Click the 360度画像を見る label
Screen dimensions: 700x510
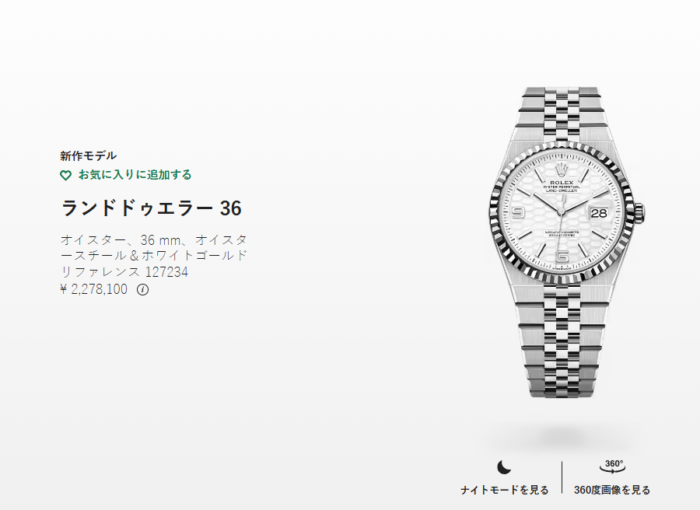click(612, 490)
